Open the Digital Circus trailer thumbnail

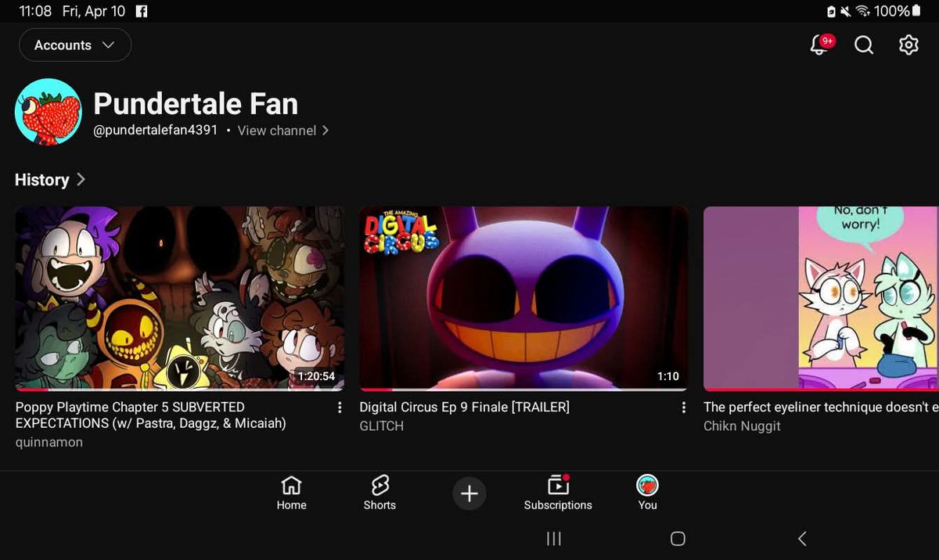[x=523, y=298]
